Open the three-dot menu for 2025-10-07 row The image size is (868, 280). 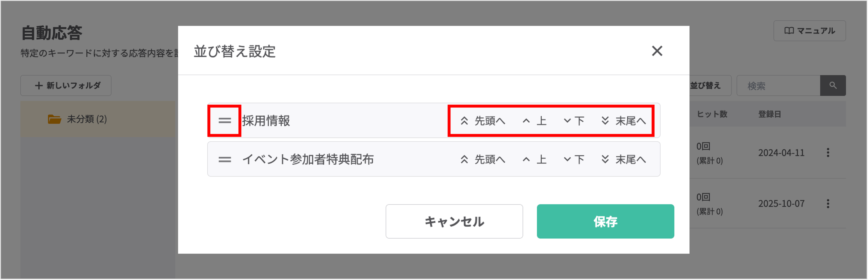pos(828,204)
